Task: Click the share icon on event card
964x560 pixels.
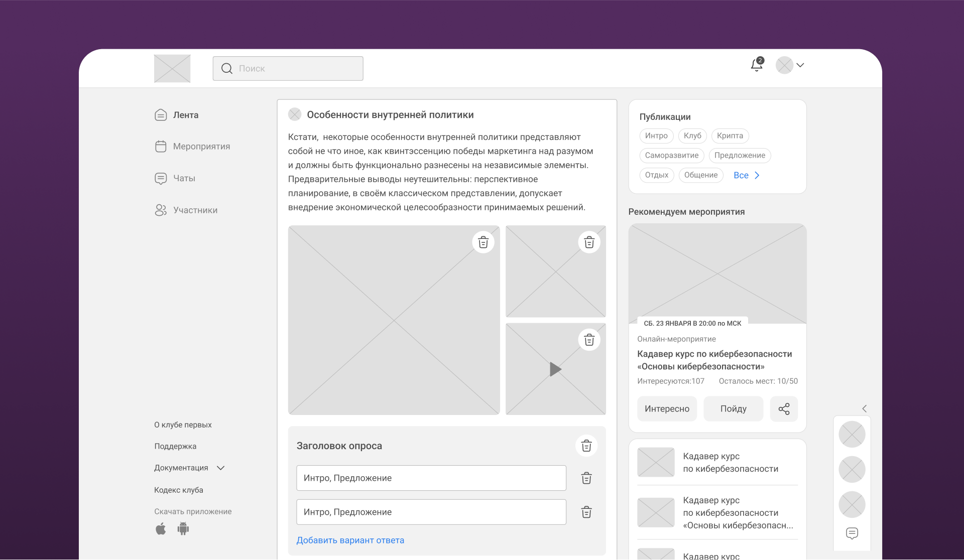Action: click(784, 409)
